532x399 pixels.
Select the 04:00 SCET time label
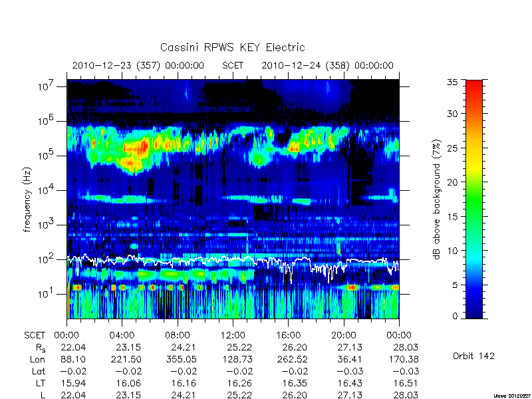point(122,335)
